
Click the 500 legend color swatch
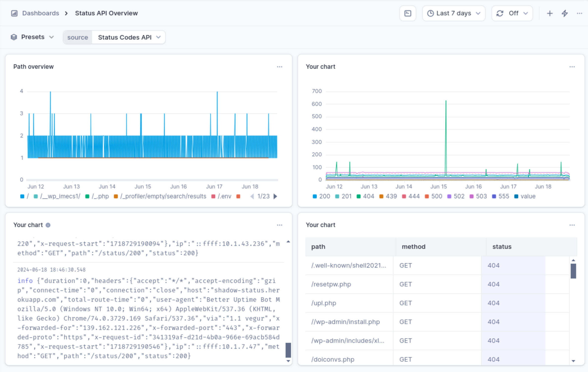(427, 196)
